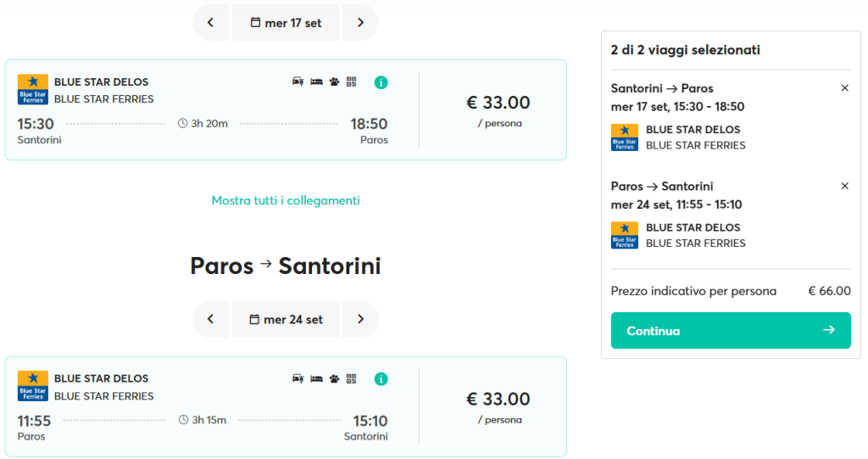Click the Continua button
Screen dimensions: 868x459
point(731,330)
